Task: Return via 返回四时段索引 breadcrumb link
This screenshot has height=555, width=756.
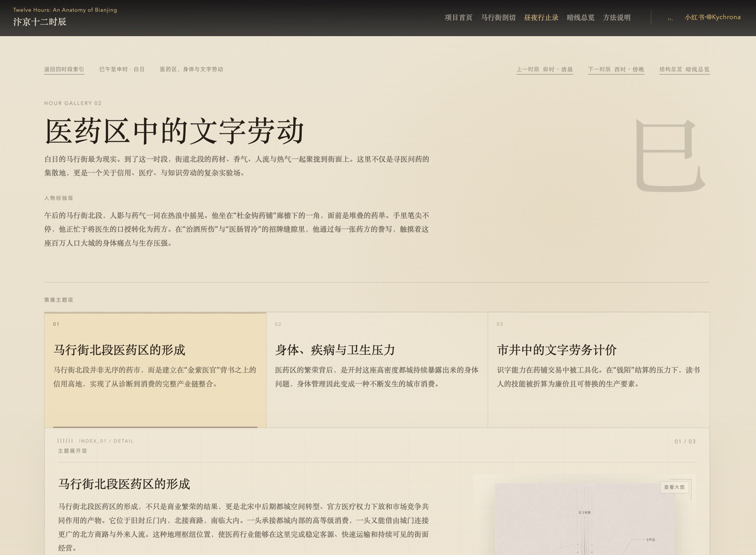Action: 64,69
